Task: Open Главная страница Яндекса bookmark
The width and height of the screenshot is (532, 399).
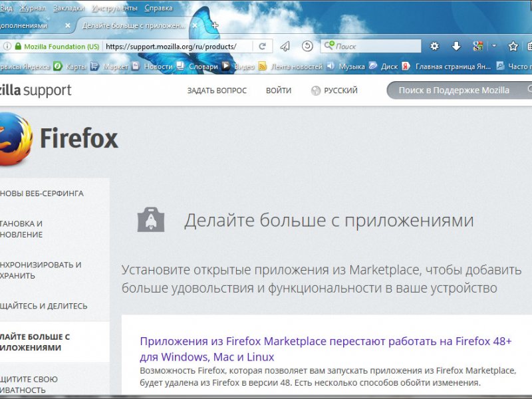Action: pos(446,66)
